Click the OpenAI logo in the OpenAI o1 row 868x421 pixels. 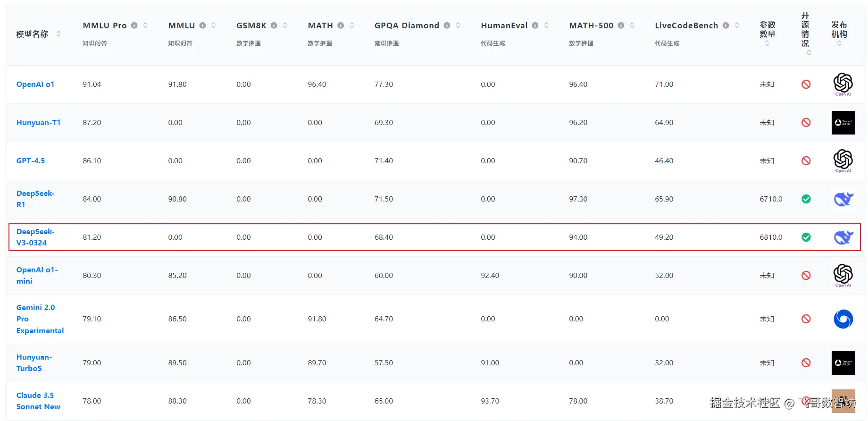tap(843, 84)
